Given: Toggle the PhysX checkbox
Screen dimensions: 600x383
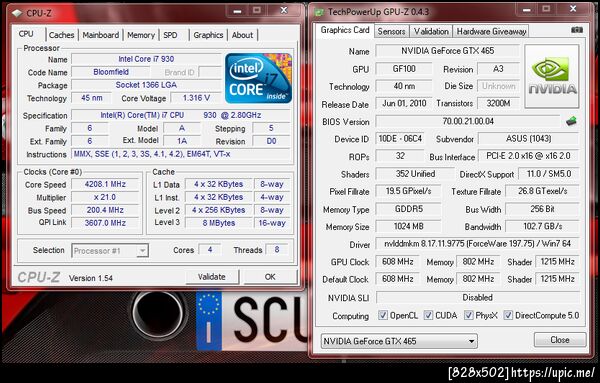Looking at the screenshot, I should pos(468,315).
